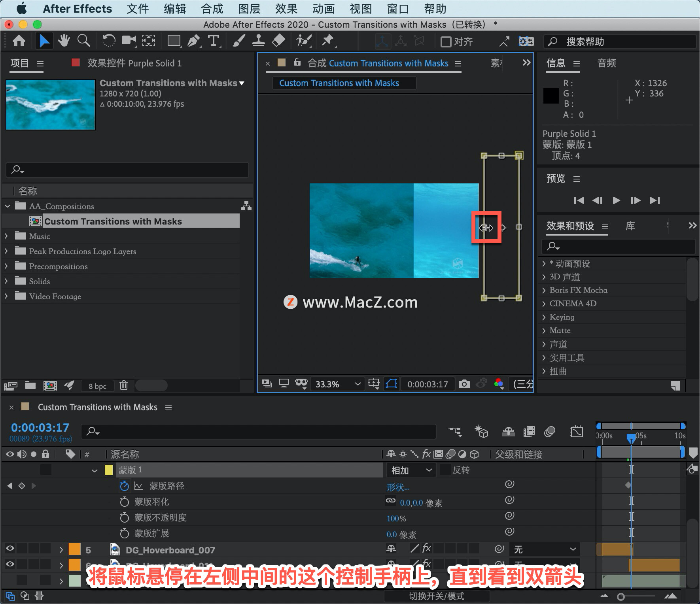Toggle mask and shape path visibility
This screenshot has height=604, width=700.
392,384
